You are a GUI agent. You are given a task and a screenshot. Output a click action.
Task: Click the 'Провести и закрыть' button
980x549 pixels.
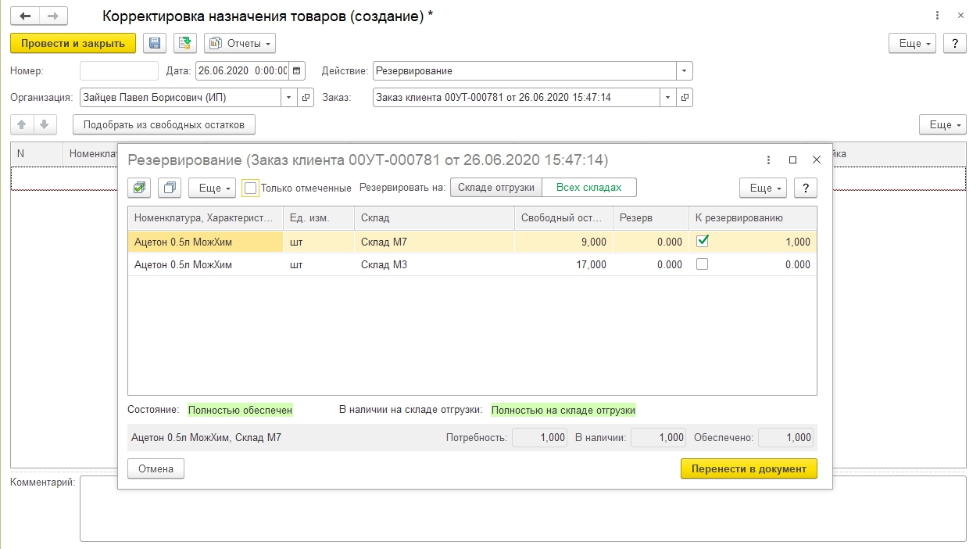(x=73, y=43)
